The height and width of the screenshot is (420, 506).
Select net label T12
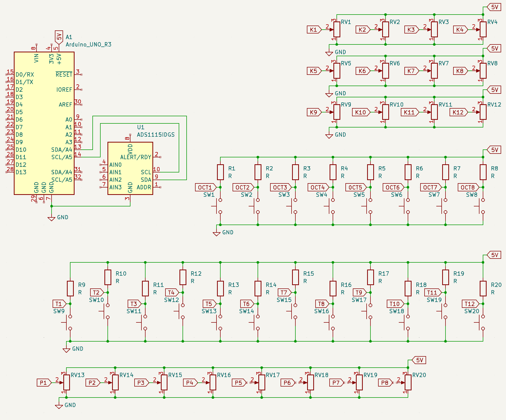(470, 304)
